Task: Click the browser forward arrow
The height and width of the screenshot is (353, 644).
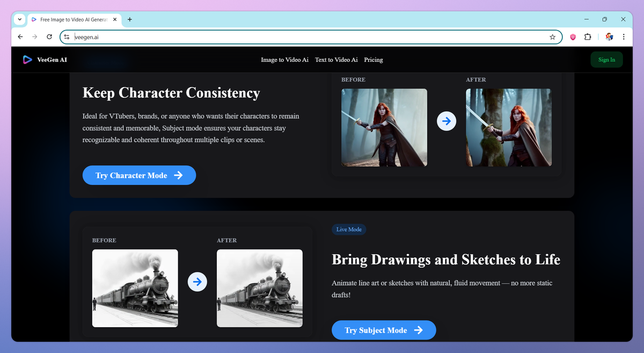Action: 35,37
